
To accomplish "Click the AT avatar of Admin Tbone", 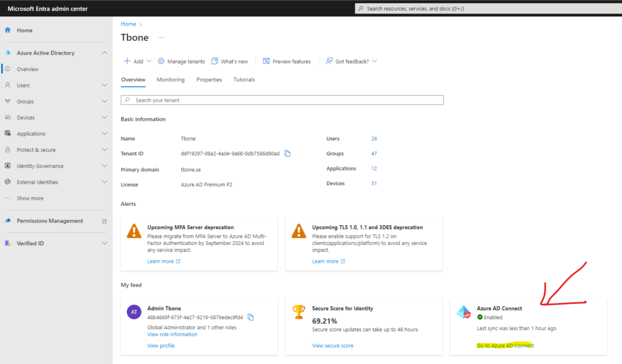I will pos(134,312).
